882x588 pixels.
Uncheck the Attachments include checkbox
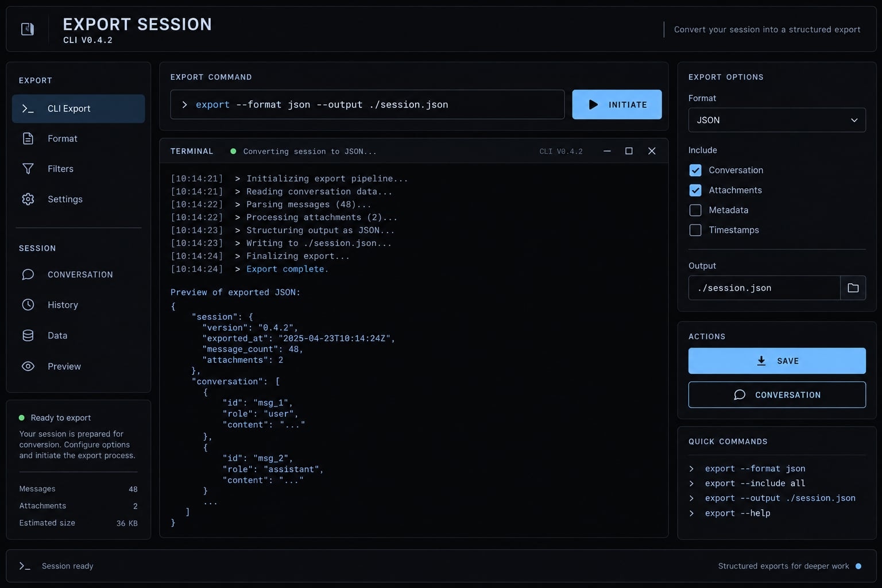(x=695, y=190)
